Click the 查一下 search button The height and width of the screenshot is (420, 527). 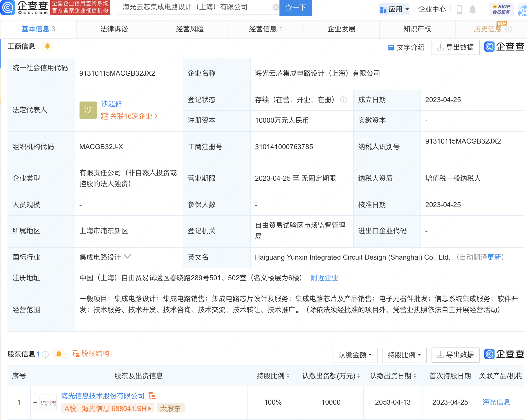click(x=295, y=8)
